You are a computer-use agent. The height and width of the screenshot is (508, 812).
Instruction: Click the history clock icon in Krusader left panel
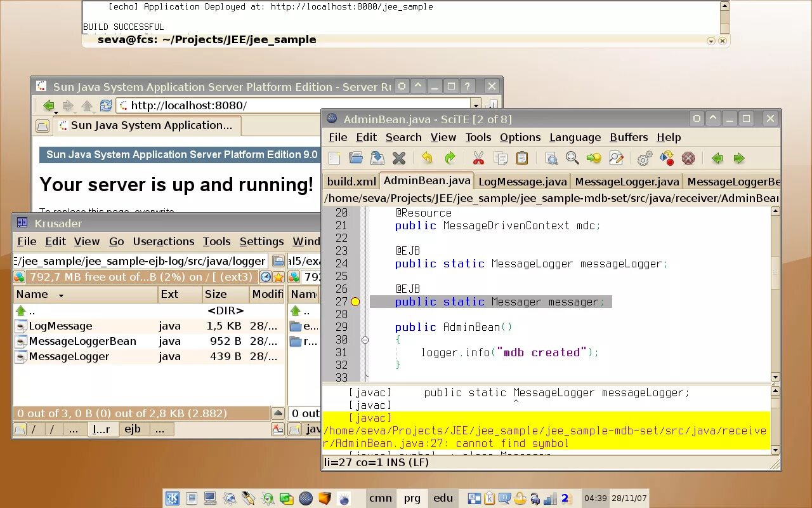click(266, 277)
